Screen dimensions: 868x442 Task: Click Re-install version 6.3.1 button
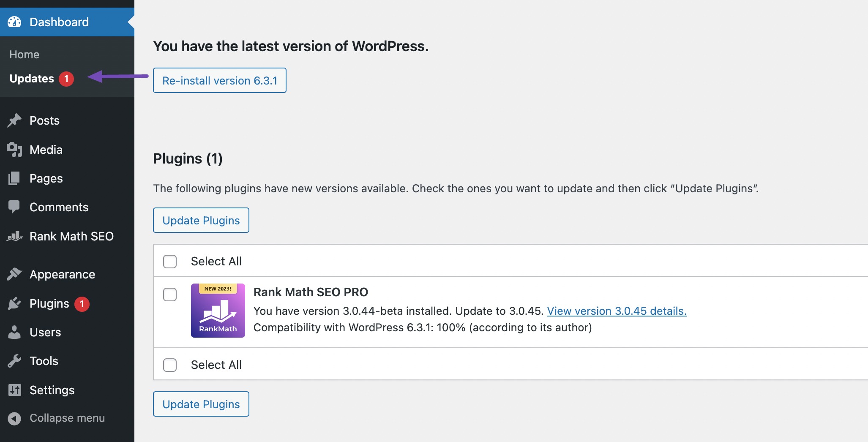(x=220, y=80)
